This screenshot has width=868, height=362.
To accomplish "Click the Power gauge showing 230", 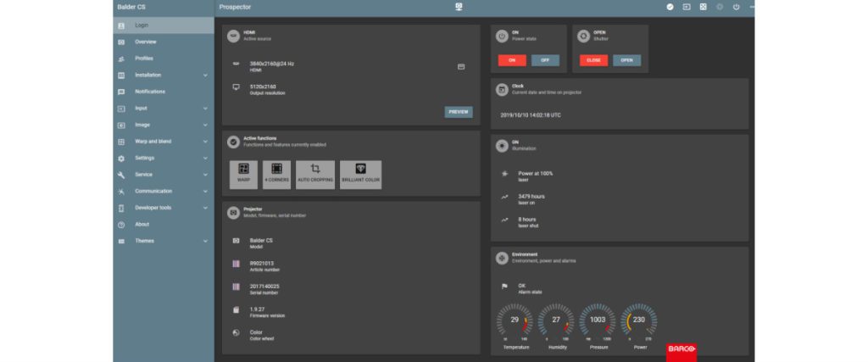I will (x=639, y=321).
